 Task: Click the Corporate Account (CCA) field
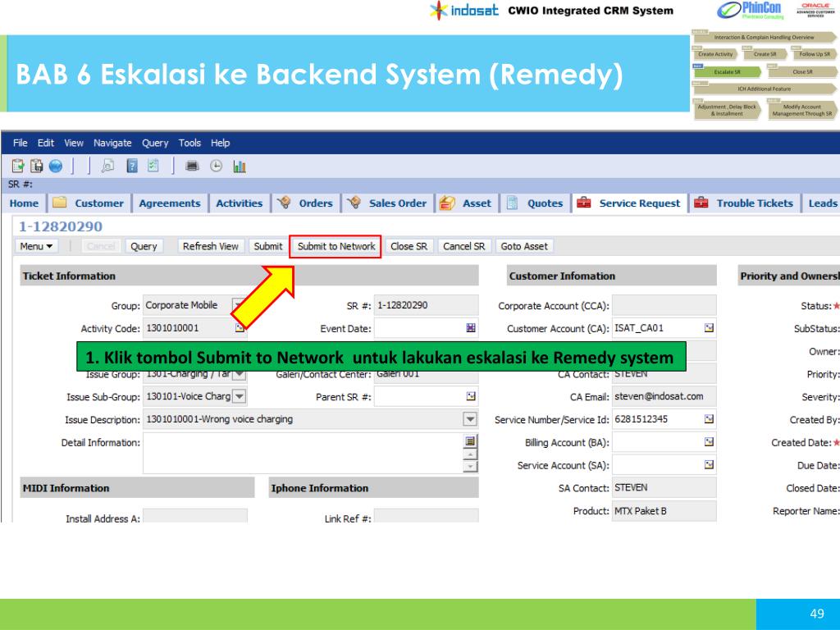[x=664, y=305]
